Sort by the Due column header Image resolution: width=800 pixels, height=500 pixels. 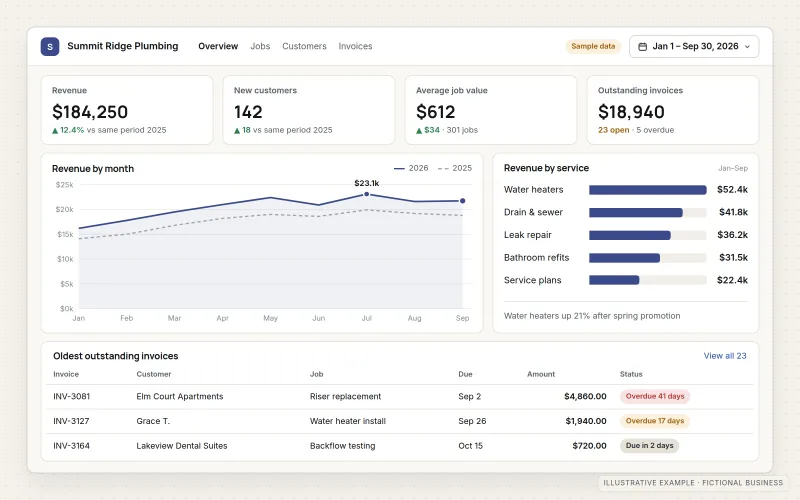(465, 374)
